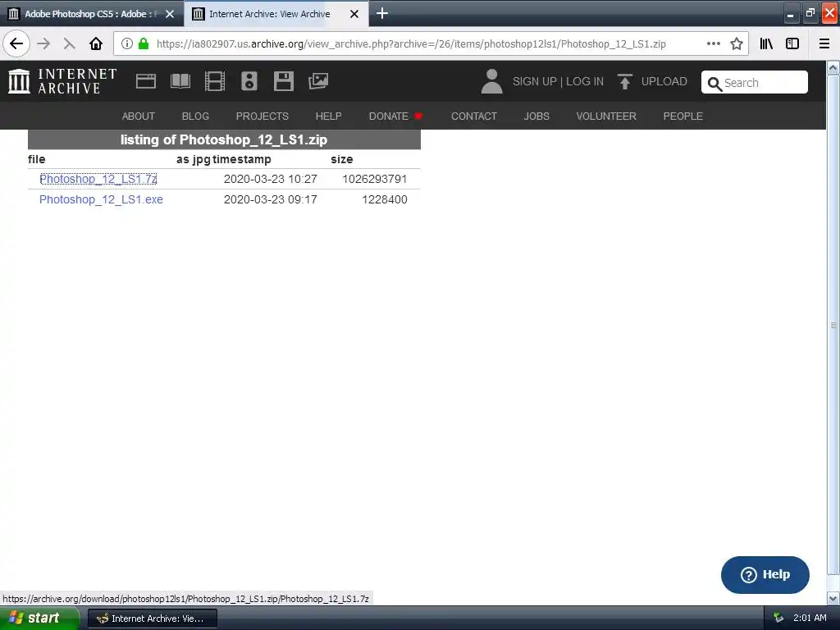Open the browser home page icon

[x=96, y=44]
